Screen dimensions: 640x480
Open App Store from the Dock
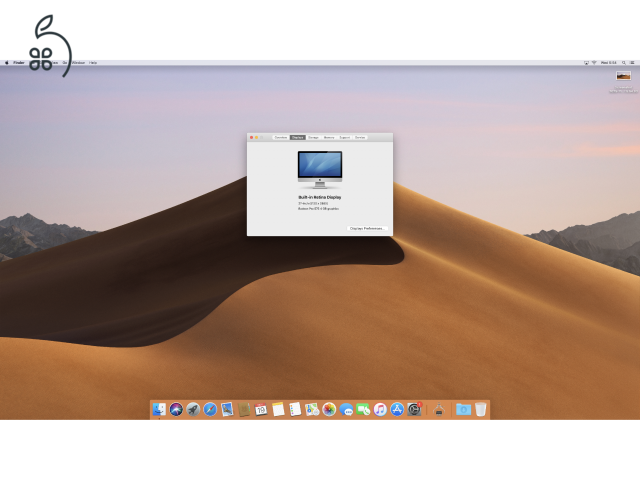point(397,409)
